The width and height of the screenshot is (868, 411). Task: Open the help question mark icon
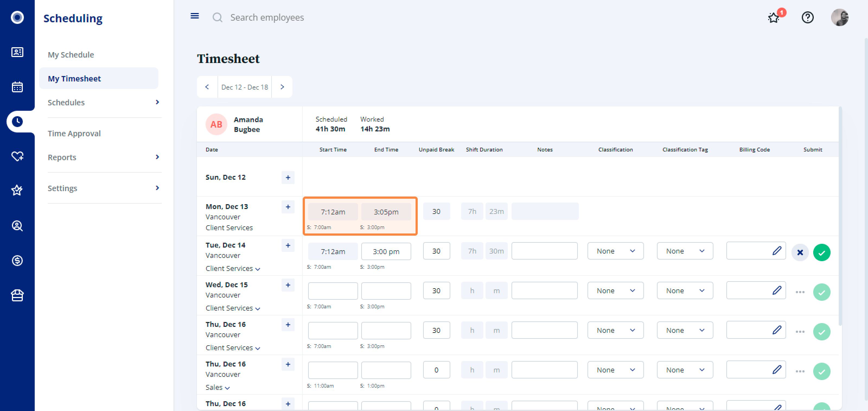(x=807, y=17)
